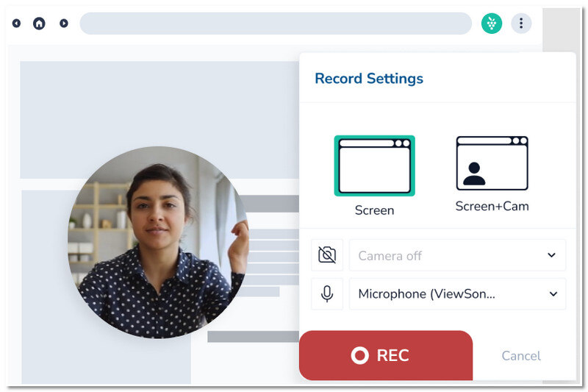This screenshot has width=588, height=392.
Task: Start recording with the REC button
Action: [x=386, y=355]
